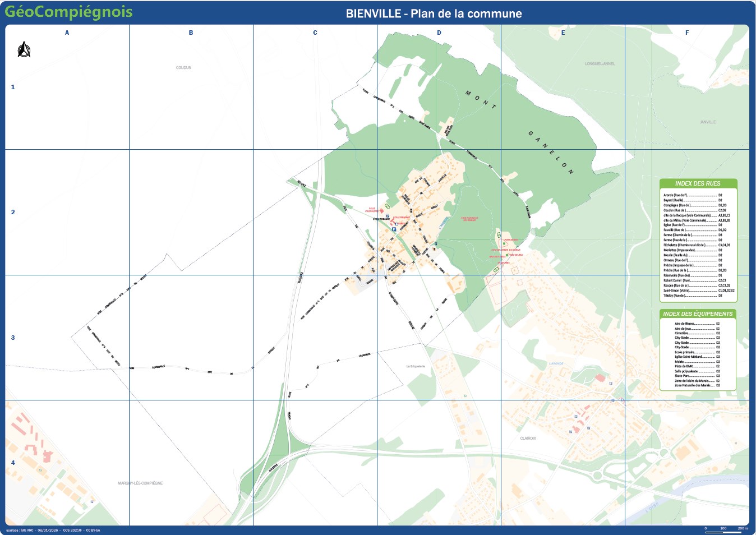Select the INDEX DES RUES header
The height and width of the screenshot is (535, 756).
tap(698, 183)
